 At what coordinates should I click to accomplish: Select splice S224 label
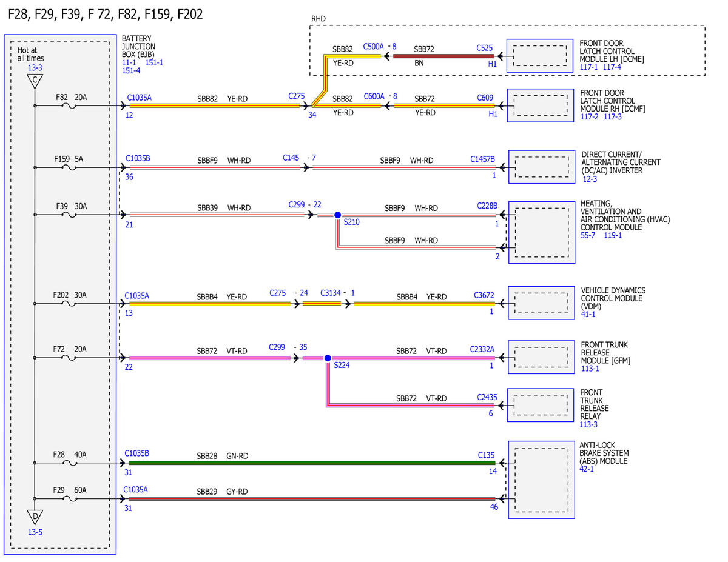tap(342, 366)
